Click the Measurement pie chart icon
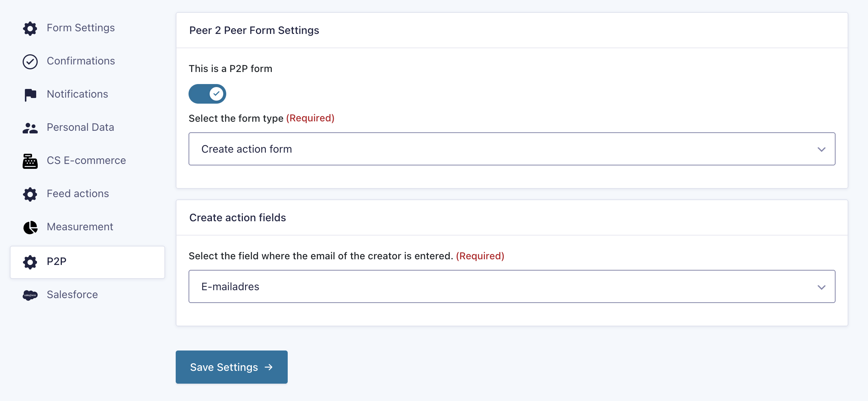Viewport: 868px width, 401px height. (30, 228)
